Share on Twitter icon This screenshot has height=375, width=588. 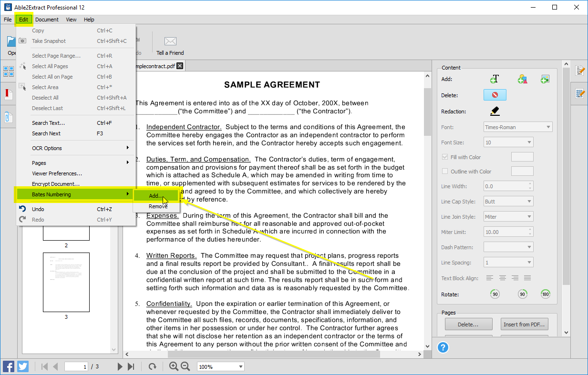pos(23,366)
